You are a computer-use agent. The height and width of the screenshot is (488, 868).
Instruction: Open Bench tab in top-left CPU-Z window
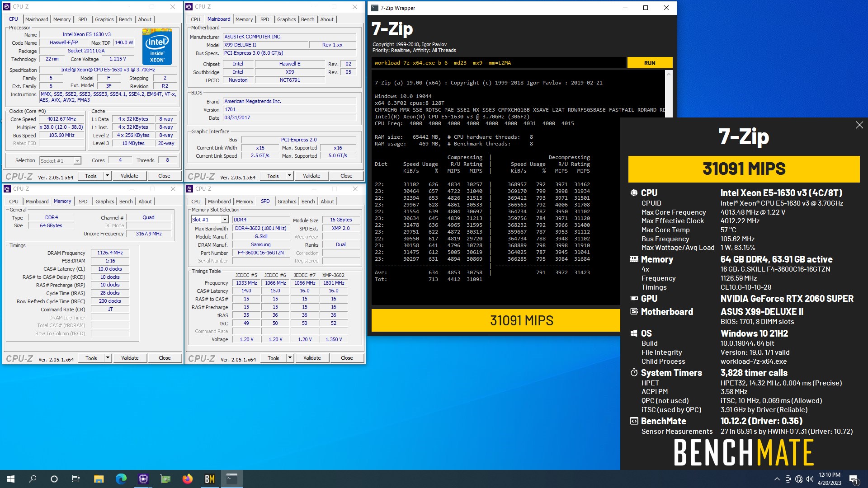(x=125, y=19)
